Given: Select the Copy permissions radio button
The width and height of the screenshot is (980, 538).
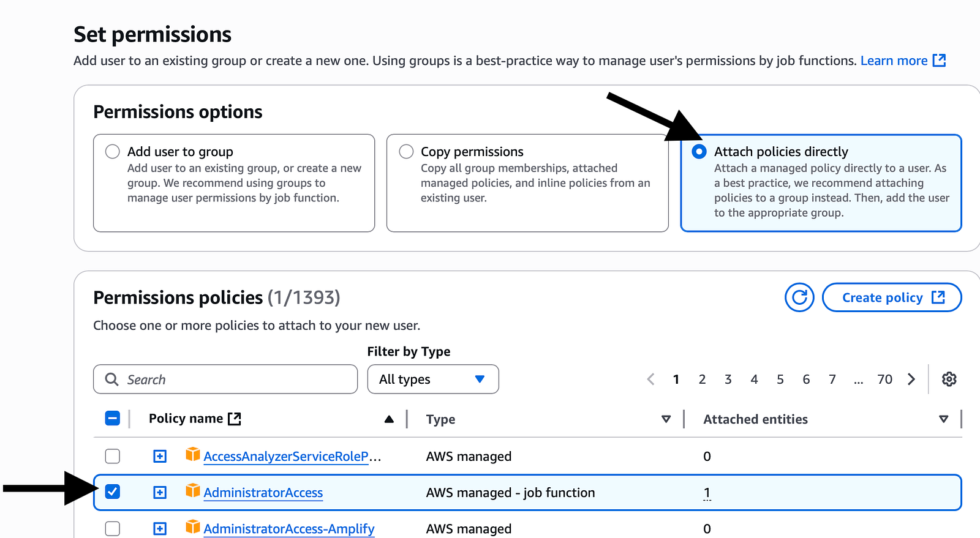Looking at the screenshot, I should (406, 151).
